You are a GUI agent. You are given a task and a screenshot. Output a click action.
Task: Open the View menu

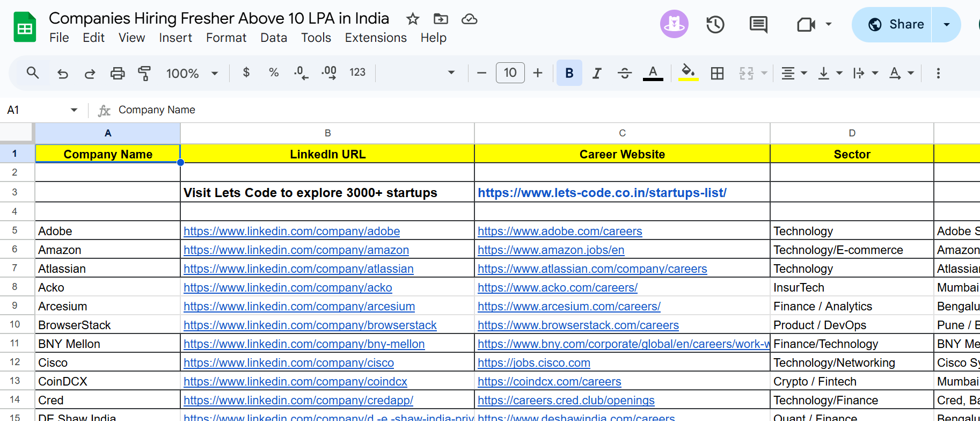point(132,38)
